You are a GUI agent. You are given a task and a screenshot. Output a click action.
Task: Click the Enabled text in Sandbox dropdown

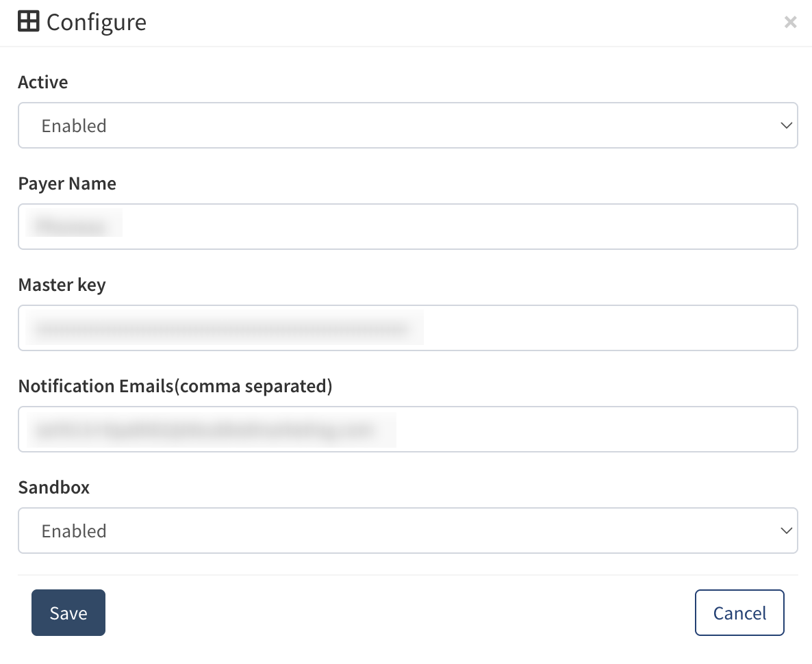pyautogui.click(x=74, y=531)
